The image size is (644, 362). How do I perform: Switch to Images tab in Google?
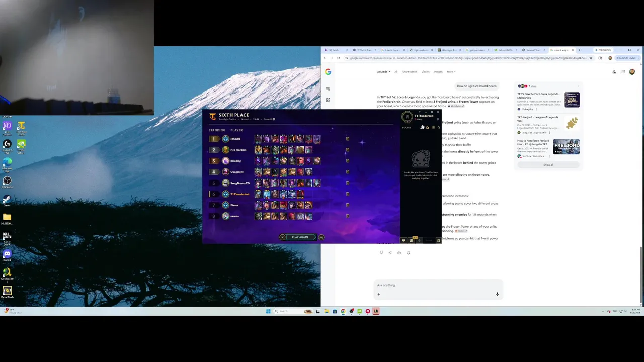(x=438, y=72)
